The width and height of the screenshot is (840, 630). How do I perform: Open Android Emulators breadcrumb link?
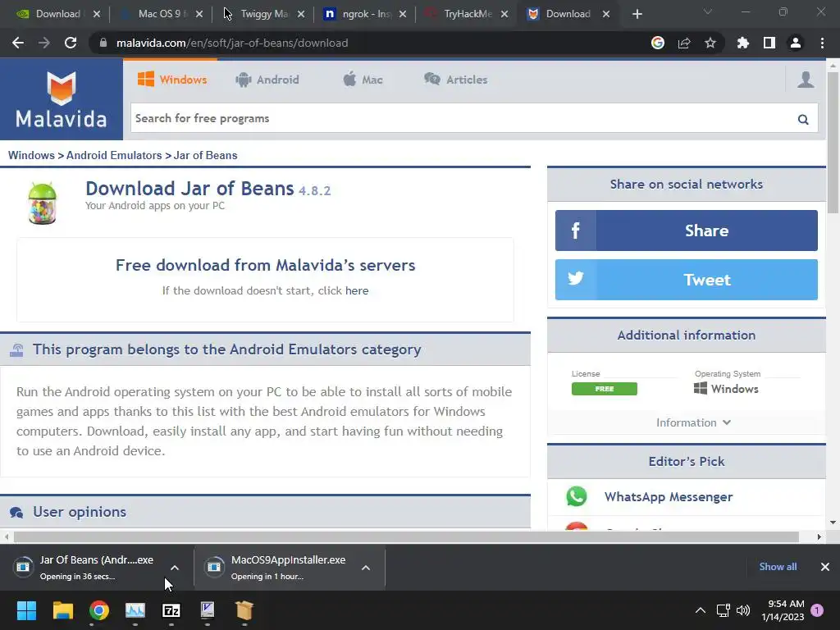click(x=114, y=155)
